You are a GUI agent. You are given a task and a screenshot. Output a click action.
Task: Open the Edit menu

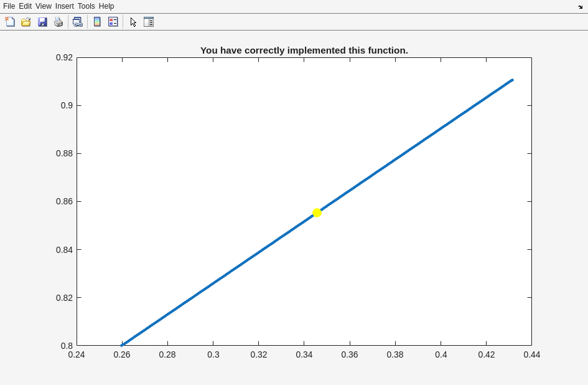point(25,6)
